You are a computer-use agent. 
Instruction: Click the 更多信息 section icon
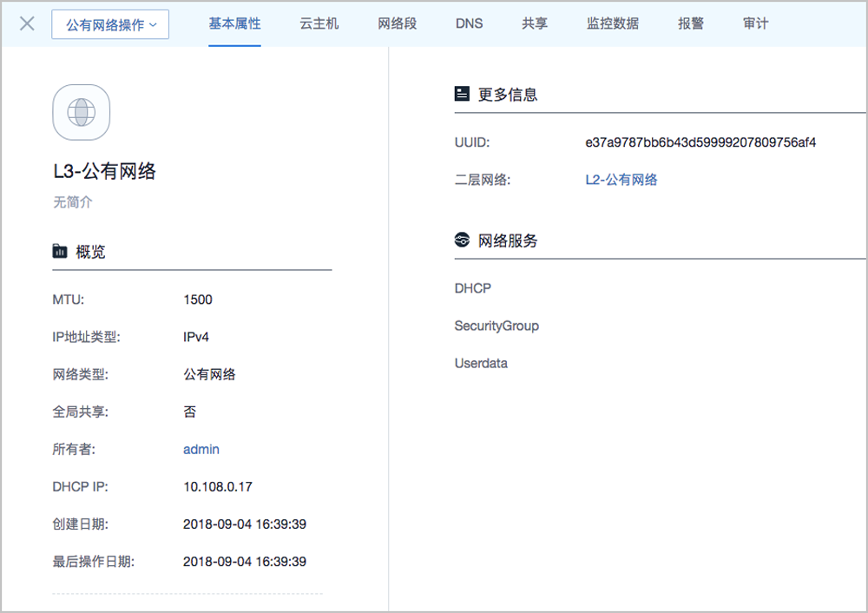point(462,94)
